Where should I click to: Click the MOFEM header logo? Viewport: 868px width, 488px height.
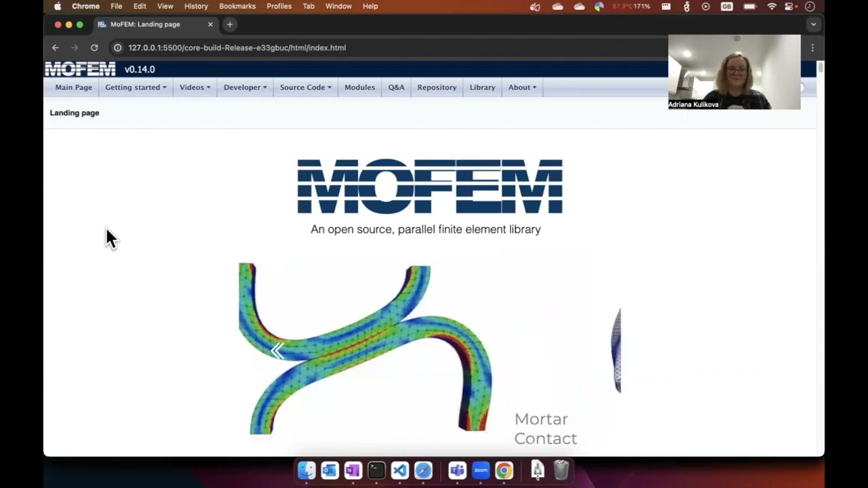80,69
